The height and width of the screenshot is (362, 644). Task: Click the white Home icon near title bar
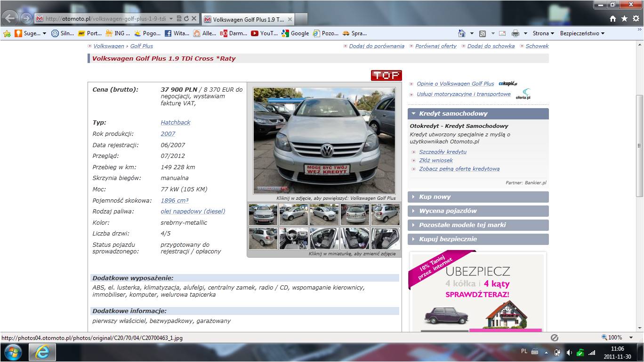(x=612, y=19)
